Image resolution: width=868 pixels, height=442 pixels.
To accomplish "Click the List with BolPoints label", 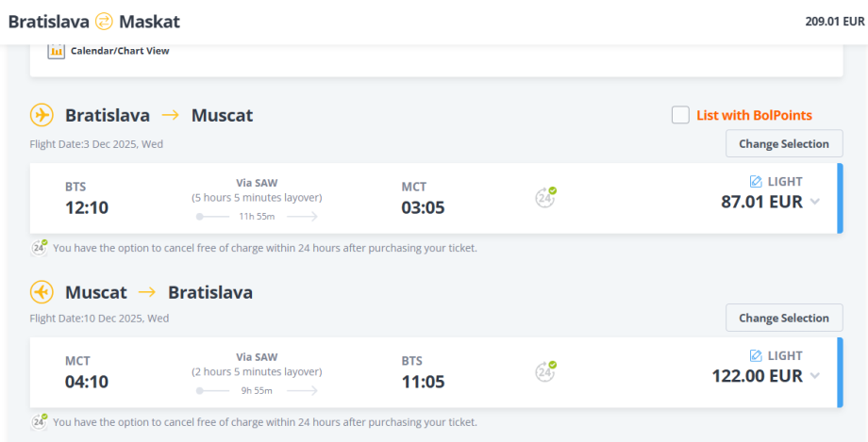I will coord(754,115).
